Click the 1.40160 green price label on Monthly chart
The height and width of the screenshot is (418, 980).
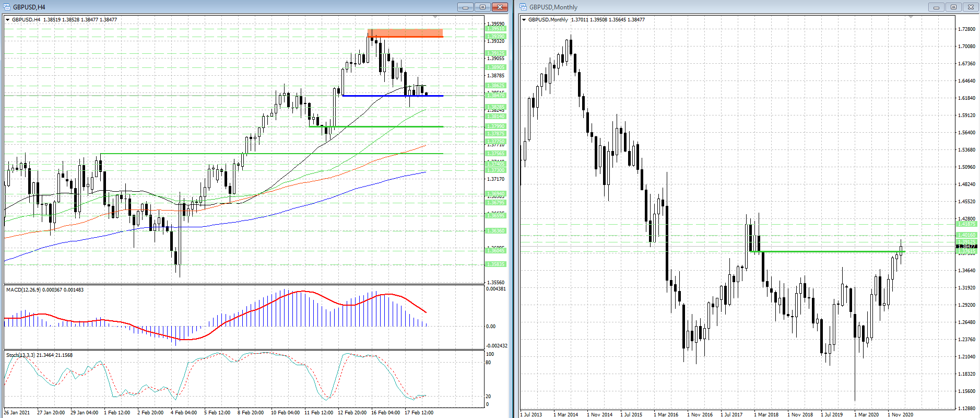[x=966, y=235]
